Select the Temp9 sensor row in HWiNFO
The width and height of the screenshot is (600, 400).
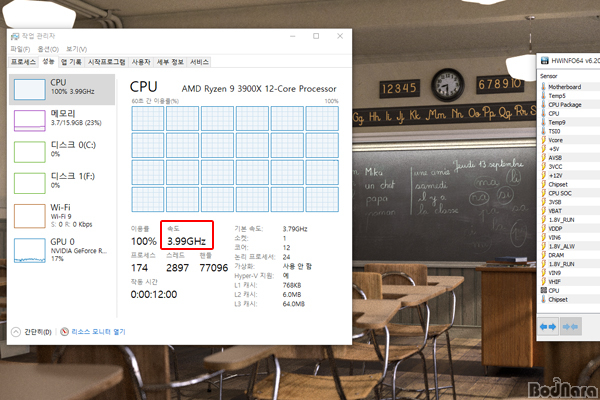[x=570, y=122]
